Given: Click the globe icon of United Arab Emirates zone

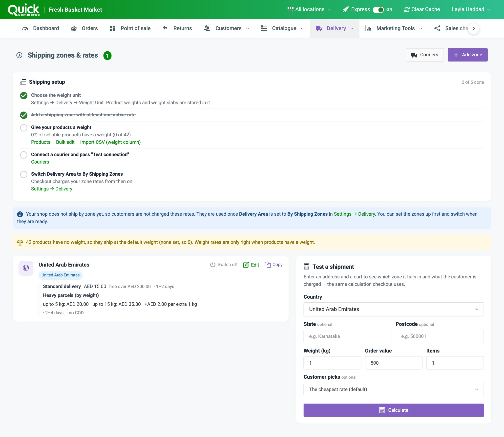Looking at the screenshot, I should (x=26, y=268).
